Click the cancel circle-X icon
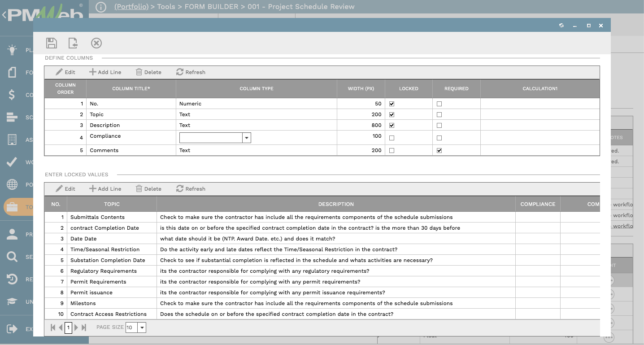This screenshot has height=345, width=644. pyautogui.click(x=96, y=43)
